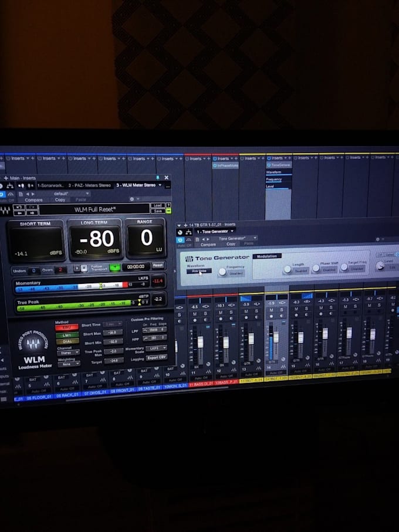Image resolution: width=399 pixels, height=532 pixels.
Task: Click WLM undo arrow icon
Action: [19, 207]
